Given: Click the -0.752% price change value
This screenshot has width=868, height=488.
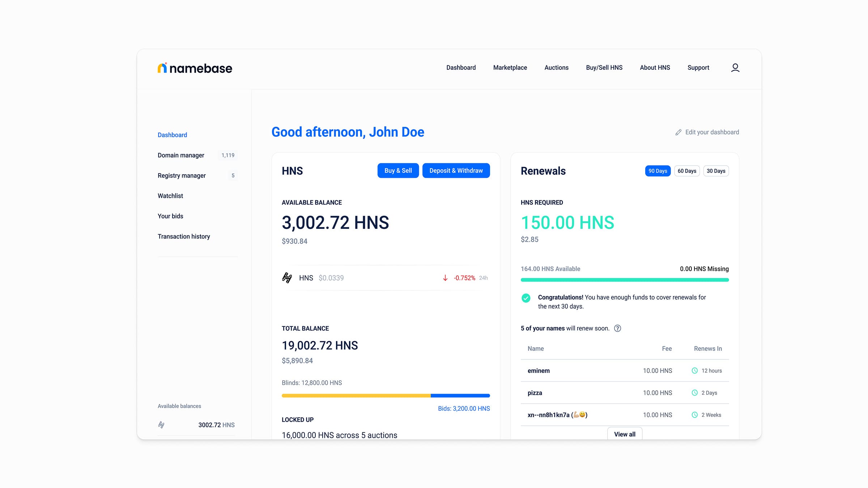Looking at the screenshot, I should [x=464, y=278].
